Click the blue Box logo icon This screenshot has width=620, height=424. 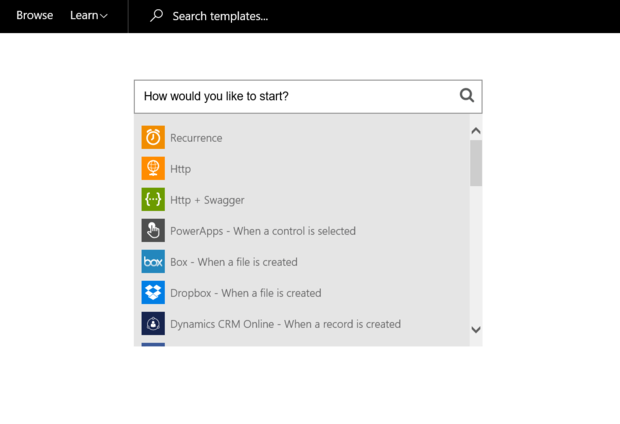coord(153,261)
